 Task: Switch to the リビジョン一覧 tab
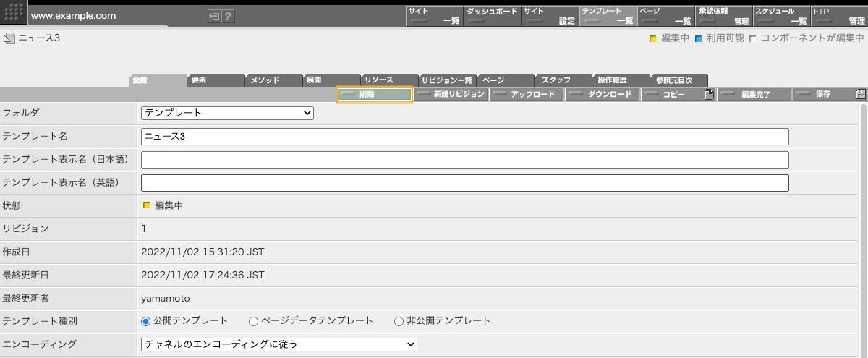point(447,80)
